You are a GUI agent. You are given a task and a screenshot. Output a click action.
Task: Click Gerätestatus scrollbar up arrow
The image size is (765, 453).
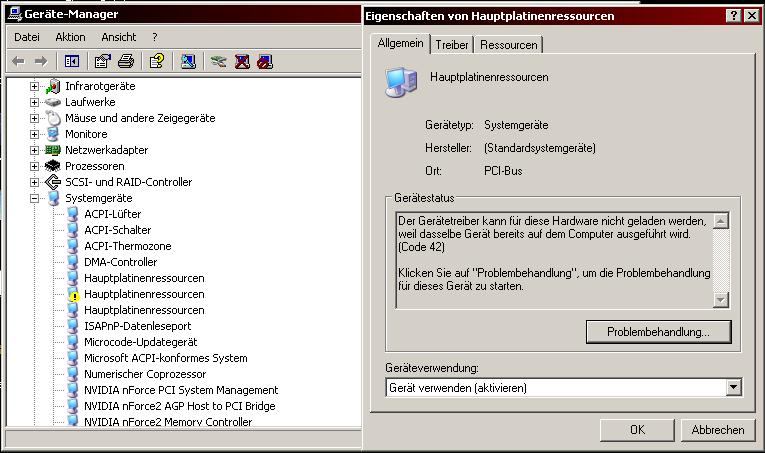click(x=721, y=221)
